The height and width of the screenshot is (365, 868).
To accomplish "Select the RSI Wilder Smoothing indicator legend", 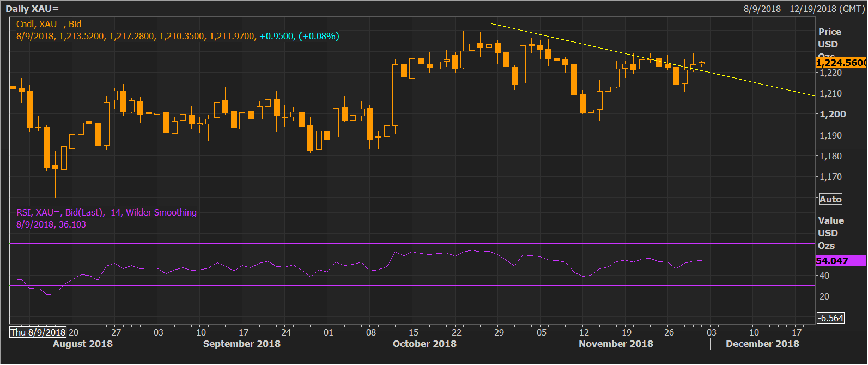I will point(106,212).
